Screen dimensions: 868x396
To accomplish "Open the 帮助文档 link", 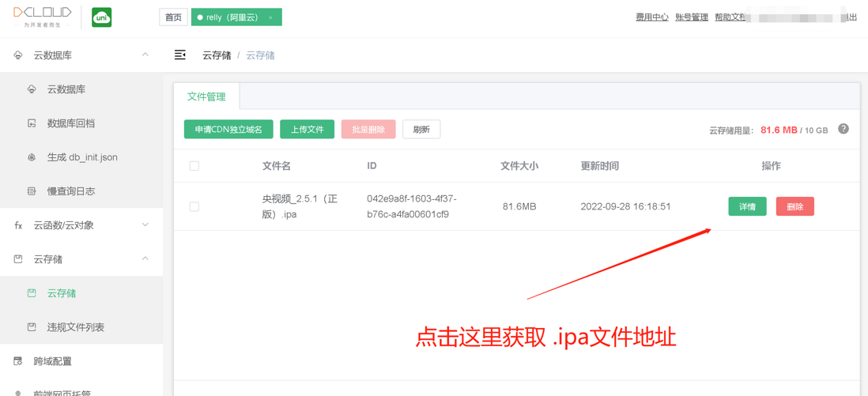I will pyautogui.click(x=730, y=17).
